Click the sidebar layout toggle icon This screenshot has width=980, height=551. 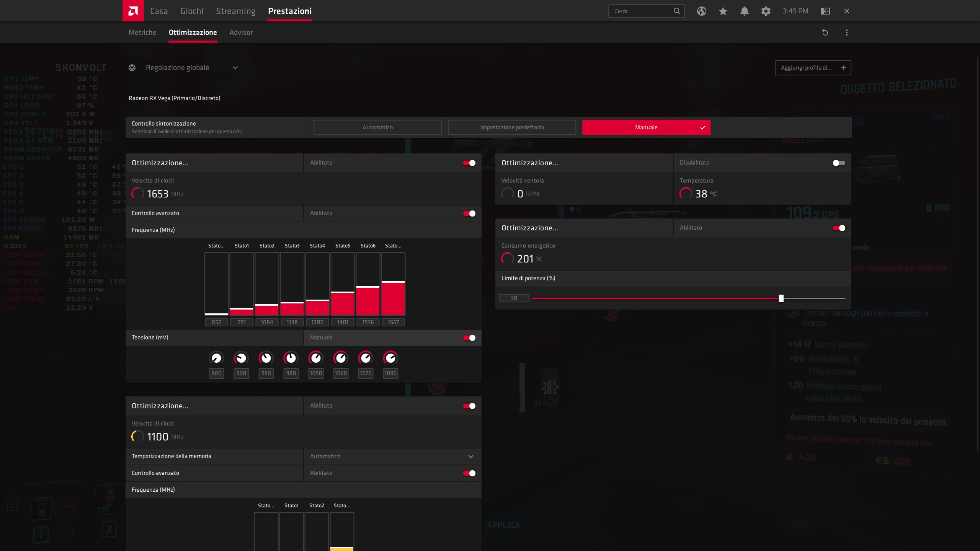click(x=825, y=11)
